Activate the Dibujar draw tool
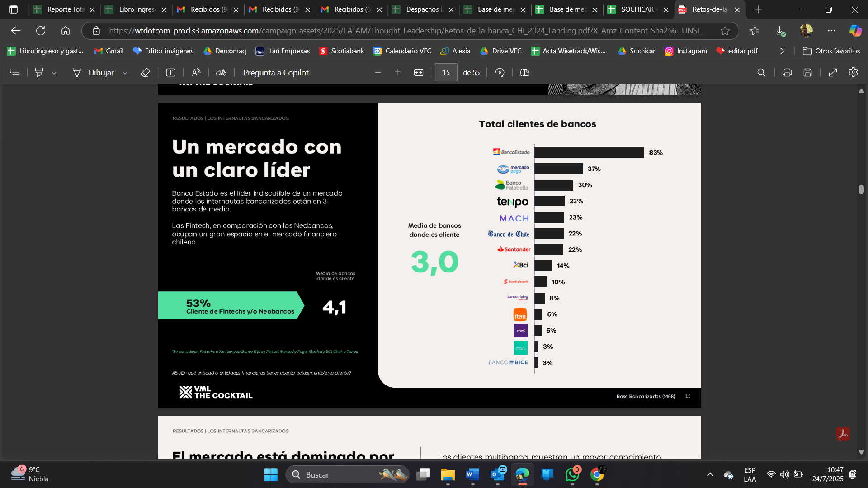Image resolution: width=868 pixels, height=488 pixels. (x=93, y=72)
